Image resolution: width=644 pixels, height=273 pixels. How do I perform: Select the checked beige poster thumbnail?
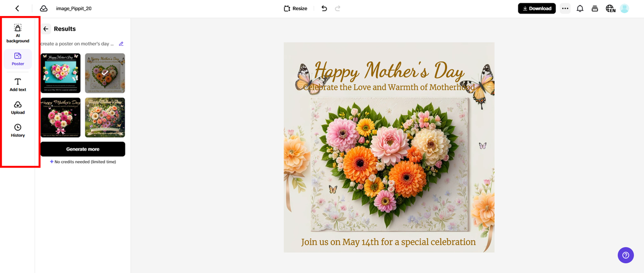[105, 73]
